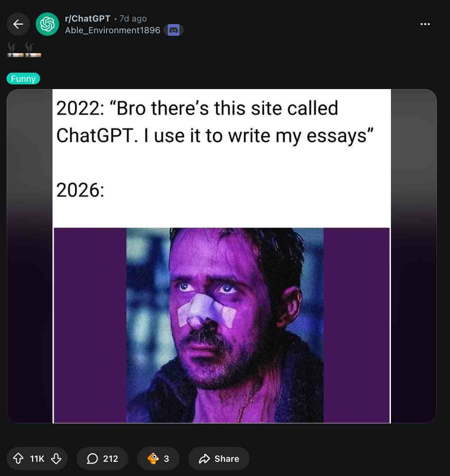Click the bandaged-nose man photo in meme
Screen dimensions: 450x476
(x=225, y=325)
